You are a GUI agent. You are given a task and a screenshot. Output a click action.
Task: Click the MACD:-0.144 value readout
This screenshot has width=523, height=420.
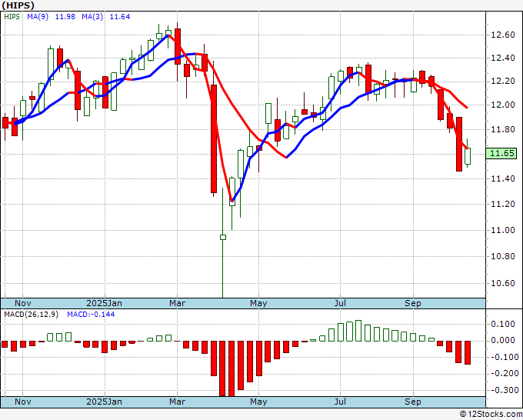pos(91,315)
